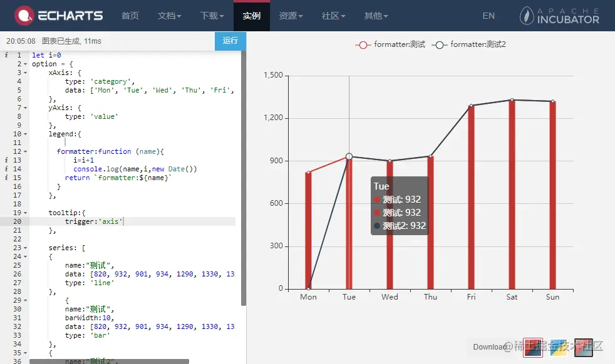The width and height of the screenshot is (615, 364).
Task: Click the Thu line data point
Action: (430, 156)
